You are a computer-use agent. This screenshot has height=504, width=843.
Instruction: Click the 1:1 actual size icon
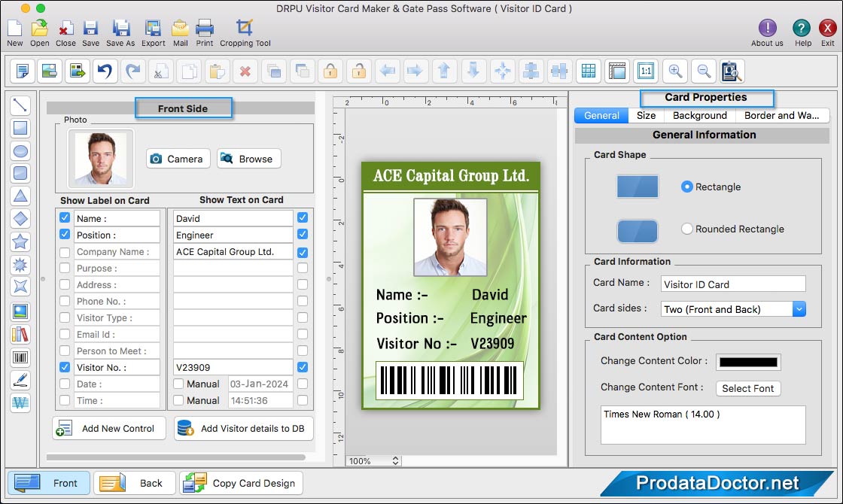coord(647,71)
